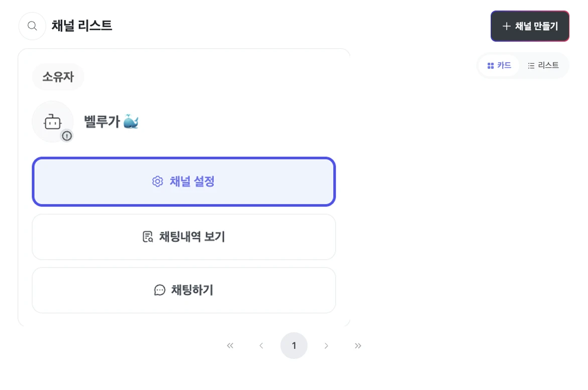Image resolution: width=588 pixels, height=390 pixels.
Task: Click the robot channel avatar icon
Action: (x=53, y=121)
